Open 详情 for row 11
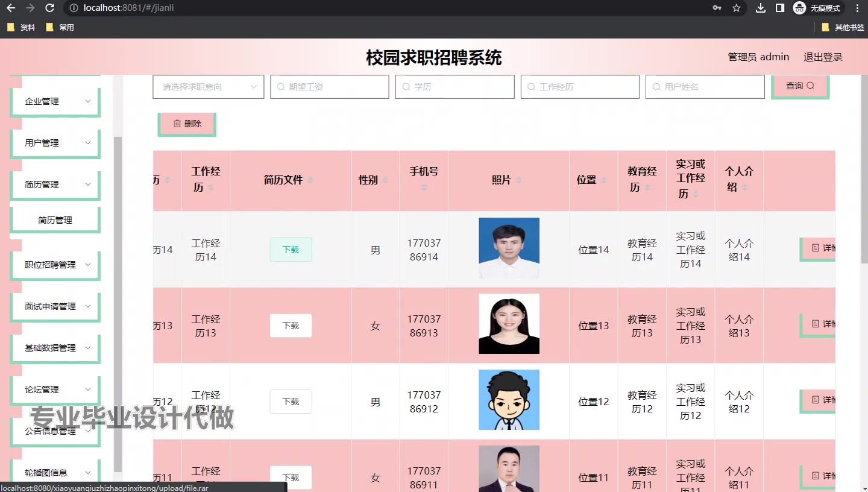Viewport: 868px width, 492px height. click(818, 476)
